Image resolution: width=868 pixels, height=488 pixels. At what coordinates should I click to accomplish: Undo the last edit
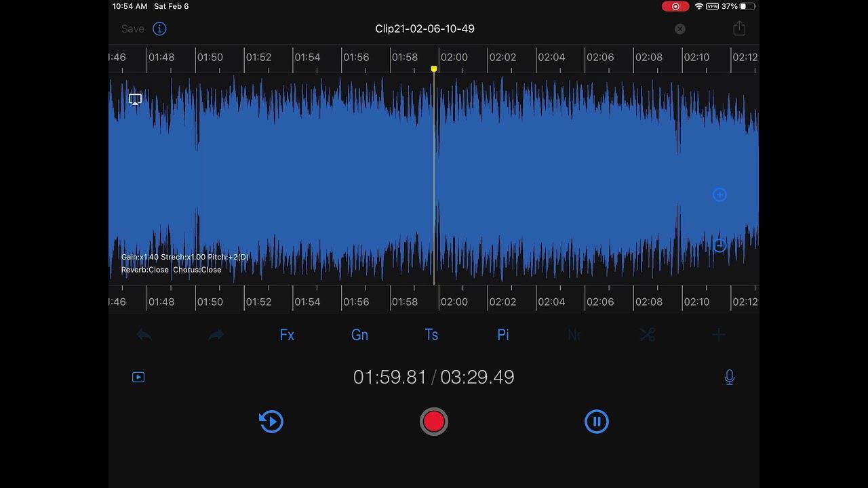144,335
